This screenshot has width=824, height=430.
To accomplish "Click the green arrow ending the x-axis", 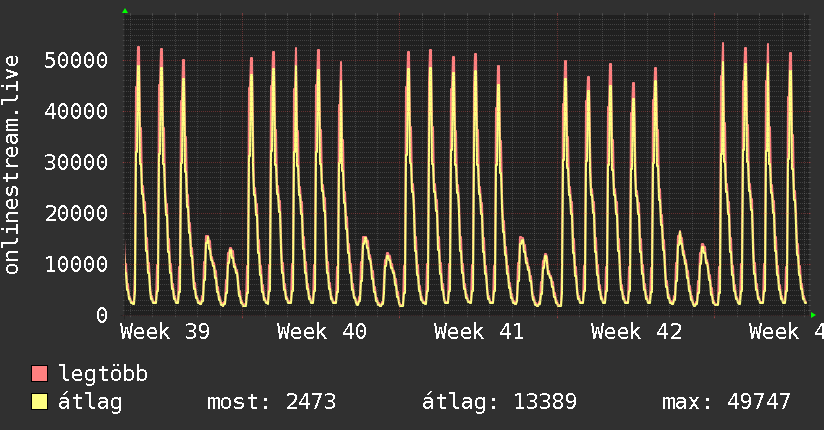I will click(813, 315).
